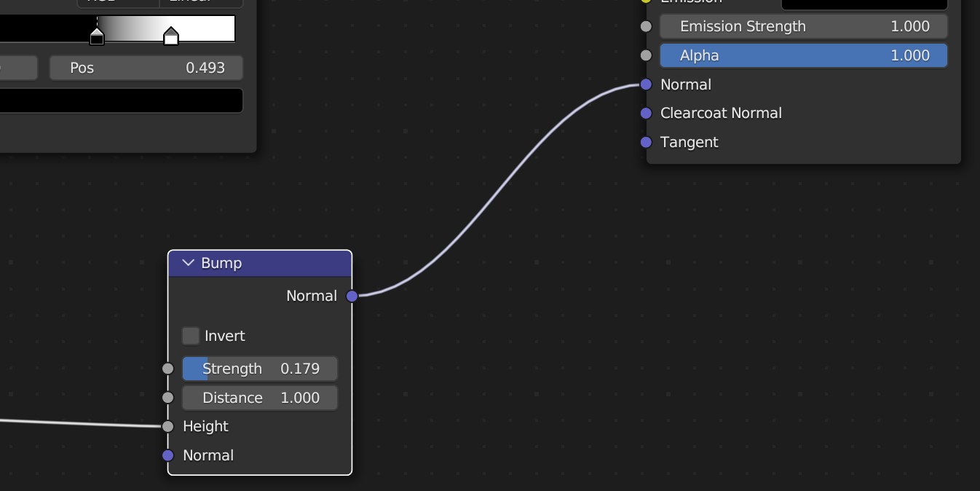Viewport: 980px width, 491px height.
Task: Select the black color ramp stop handle
Action: pyautogui.click(x=97, y=36)
